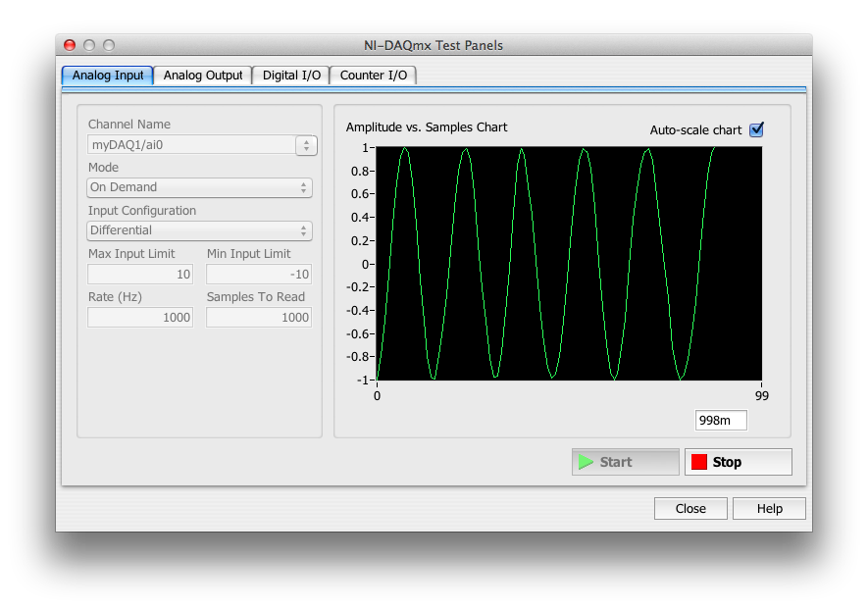Image resolution: width=868 pixels, height=609 pixels.
Task: Switch to the Analog Output tab
Action: (202, 76)
